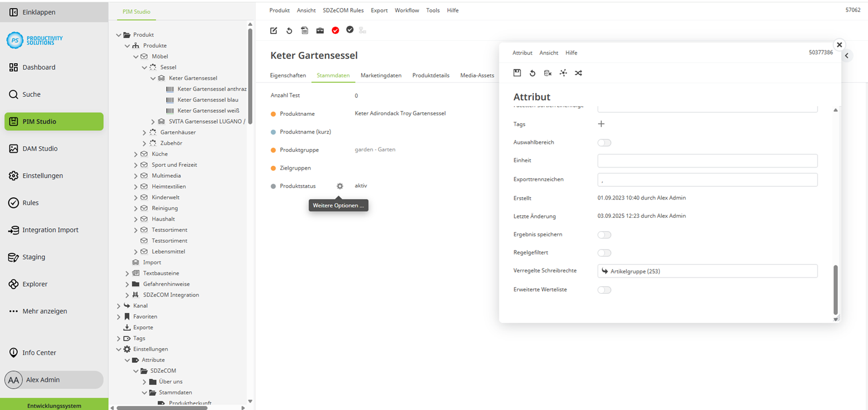Click the red checkmark icon in product toolbar

tap(335, 30)
